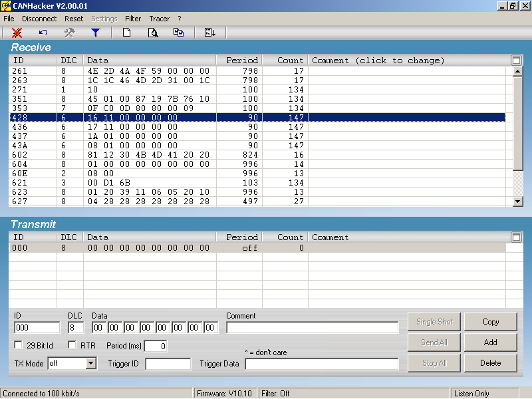Click the Reset menu item
Screen dimensions: 532x399
coord(74,19)
